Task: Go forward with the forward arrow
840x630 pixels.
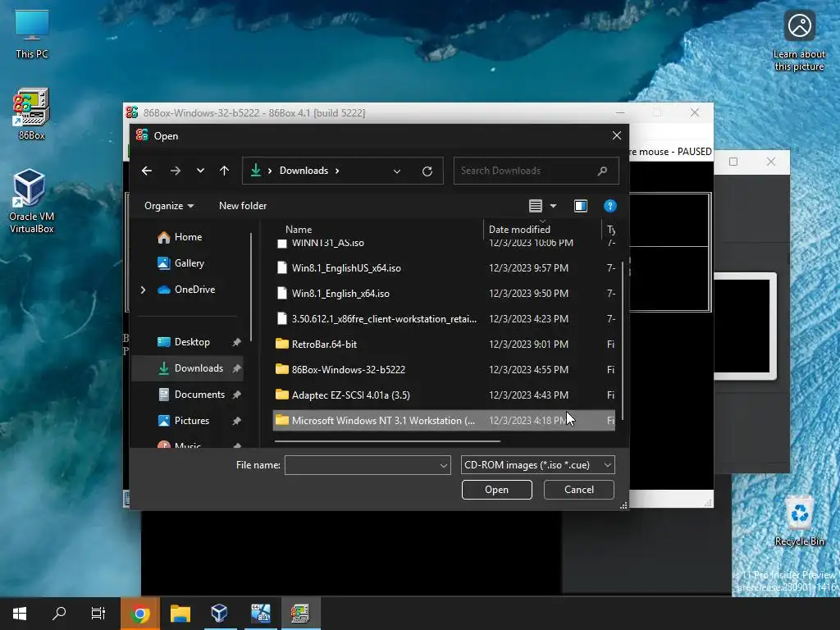Action: tap(176, 171)
